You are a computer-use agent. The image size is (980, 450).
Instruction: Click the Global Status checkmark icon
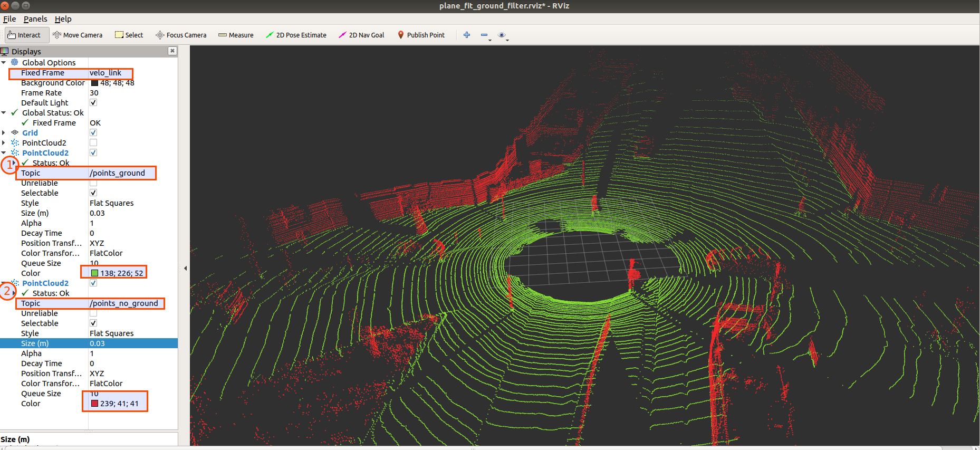[15, 112]
